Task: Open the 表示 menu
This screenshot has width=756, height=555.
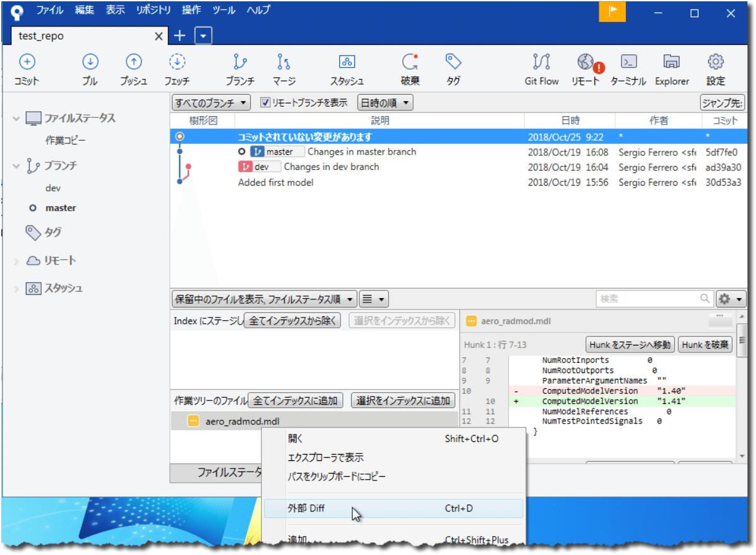Action: (x=116, y=10)
